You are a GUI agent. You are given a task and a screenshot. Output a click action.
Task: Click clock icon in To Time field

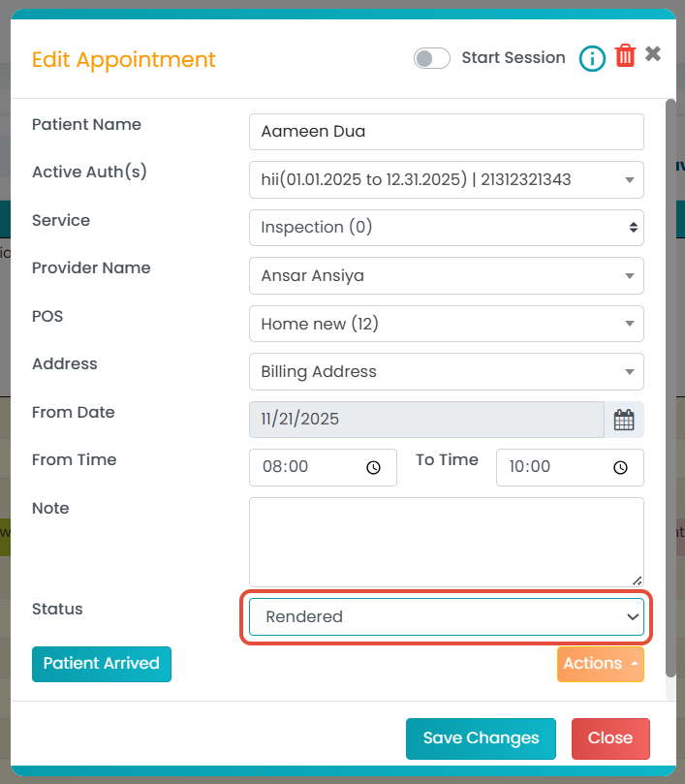pyautogui.click(x=620, y=467)
